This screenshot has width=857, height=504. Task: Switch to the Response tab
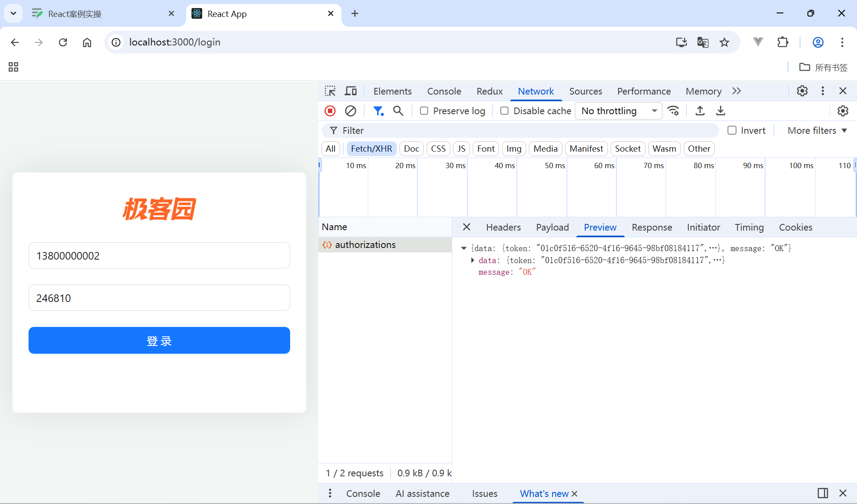coord(651,227)
